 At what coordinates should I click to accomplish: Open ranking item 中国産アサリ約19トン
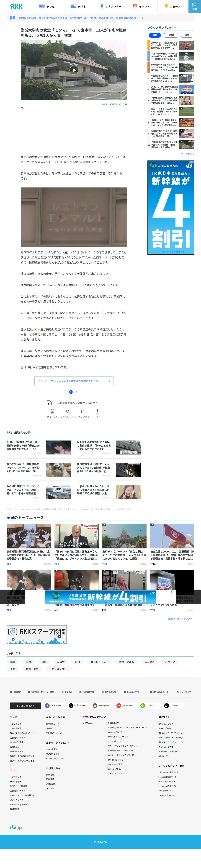[x=171, y=78]
